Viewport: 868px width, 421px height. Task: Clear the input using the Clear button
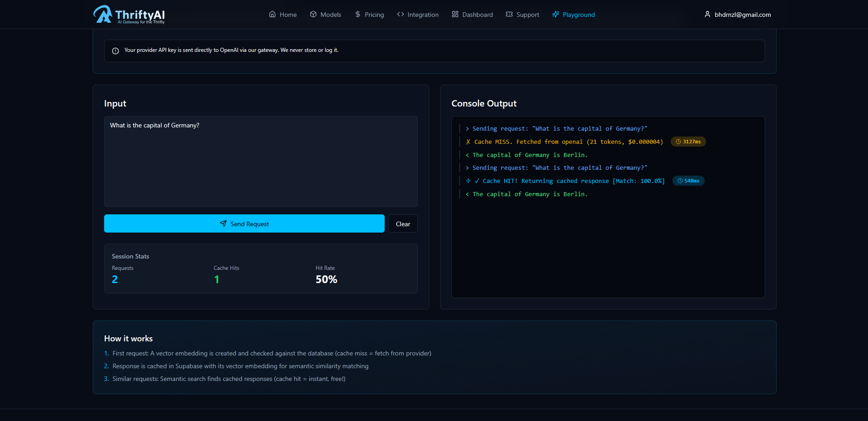click(x=403, y=223)
